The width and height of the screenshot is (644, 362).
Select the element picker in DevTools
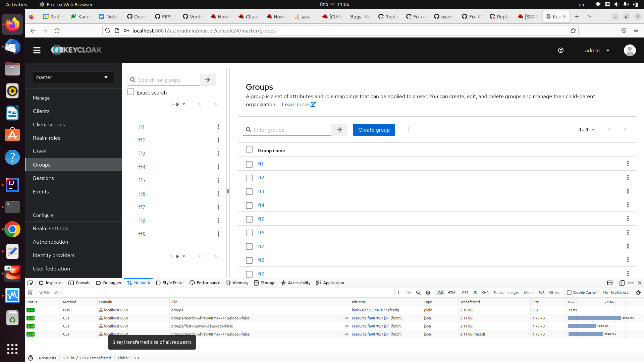pos(30,283)
